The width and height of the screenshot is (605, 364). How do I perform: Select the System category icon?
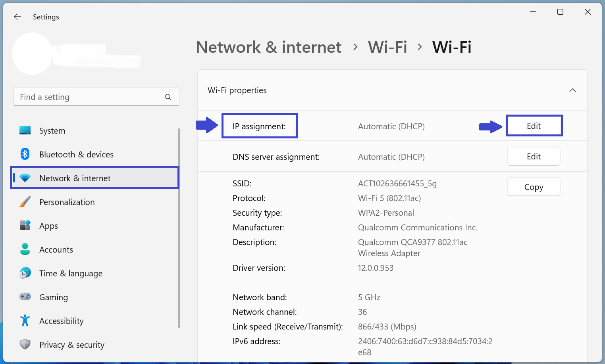(x=25, y=130)
